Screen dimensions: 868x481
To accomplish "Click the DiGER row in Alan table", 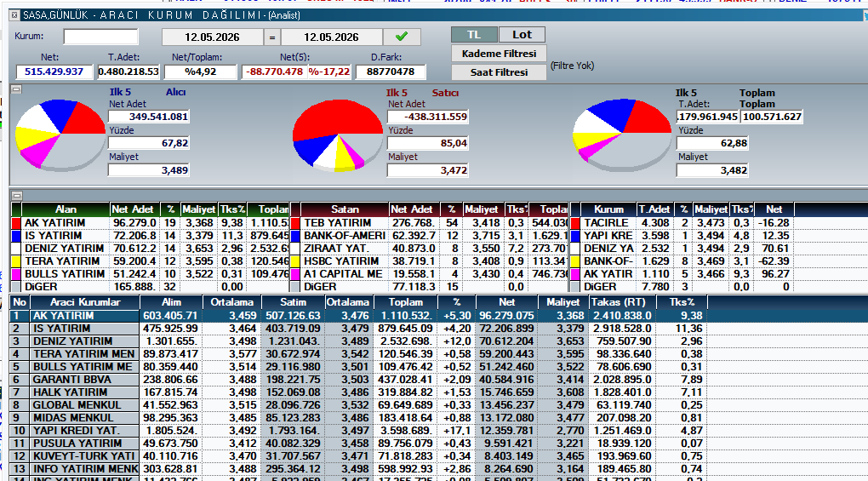I will click(150, 287).
